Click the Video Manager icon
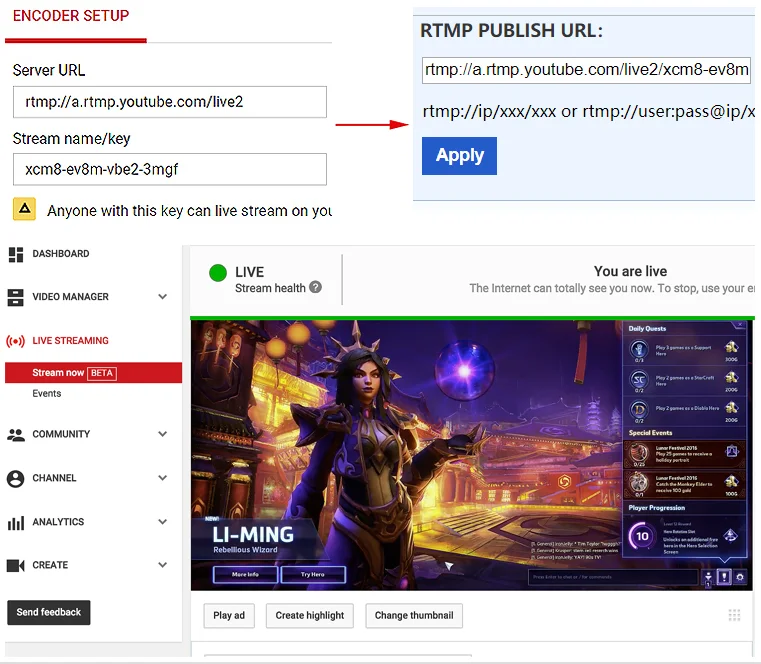Image resolution: width=761 pixels, height=664 pixels. point(16,298)
